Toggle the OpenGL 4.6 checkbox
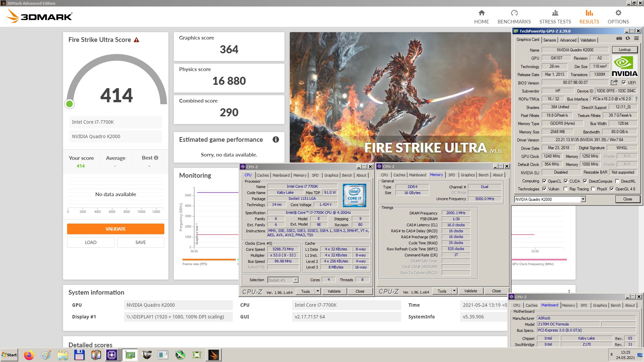Image resolution: width=644 pixels, height=362 pixels. pos(612,189)
